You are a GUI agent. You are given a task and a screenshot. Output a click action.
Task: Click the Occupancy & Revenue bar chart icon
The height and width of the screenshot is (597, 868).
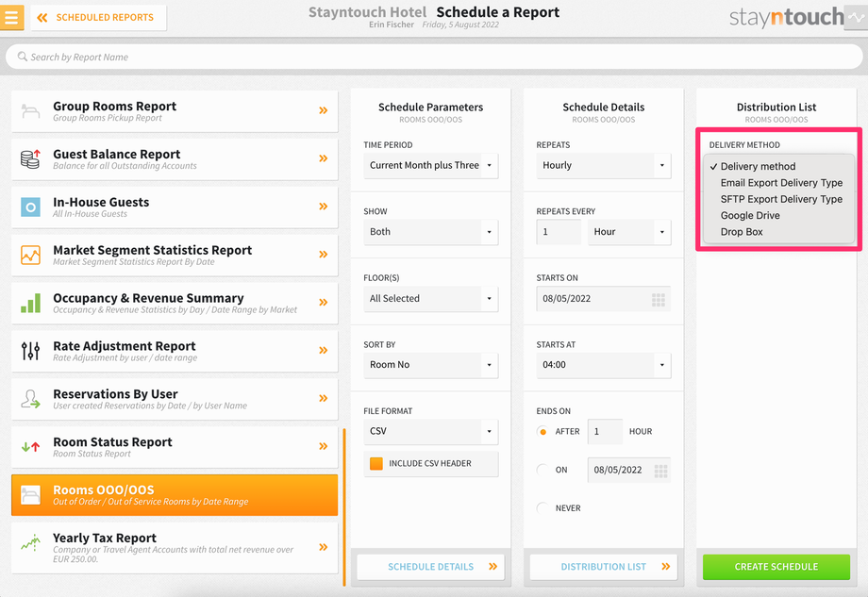30,303
